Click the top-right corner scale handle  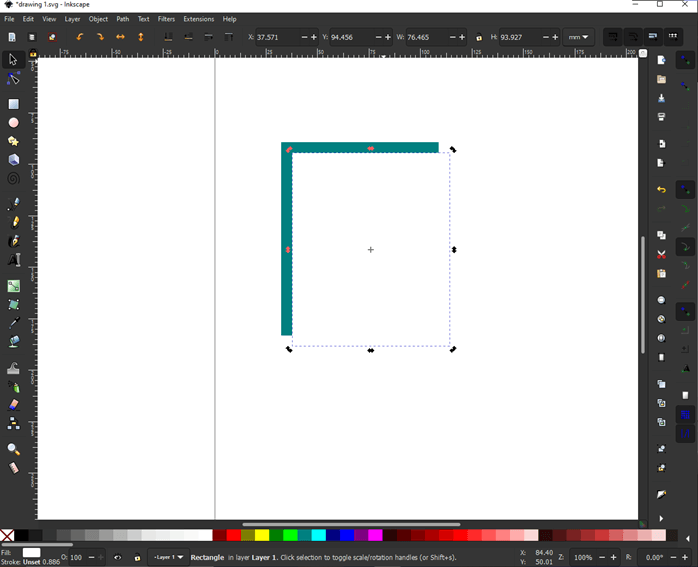pos(453,150)
